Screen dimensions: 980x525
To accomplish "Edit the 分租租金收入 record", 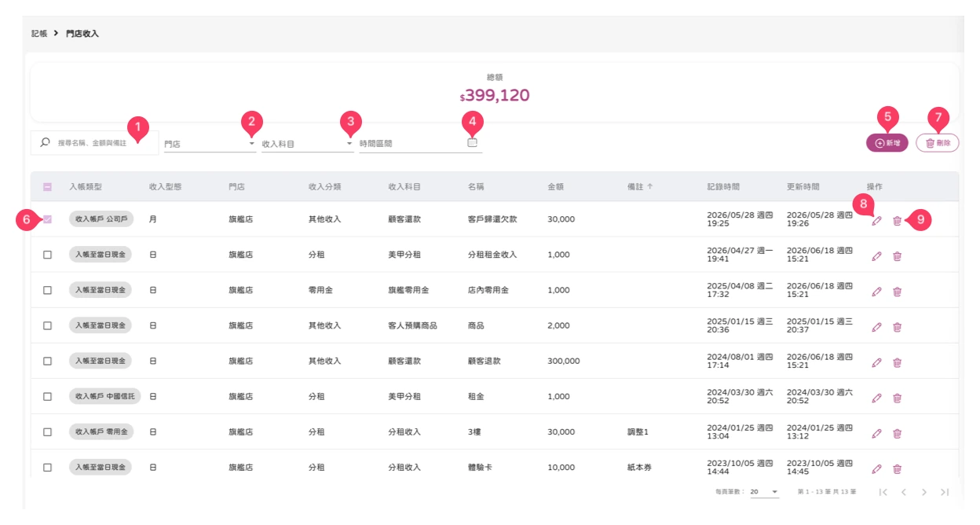I will tap(876, 256).
